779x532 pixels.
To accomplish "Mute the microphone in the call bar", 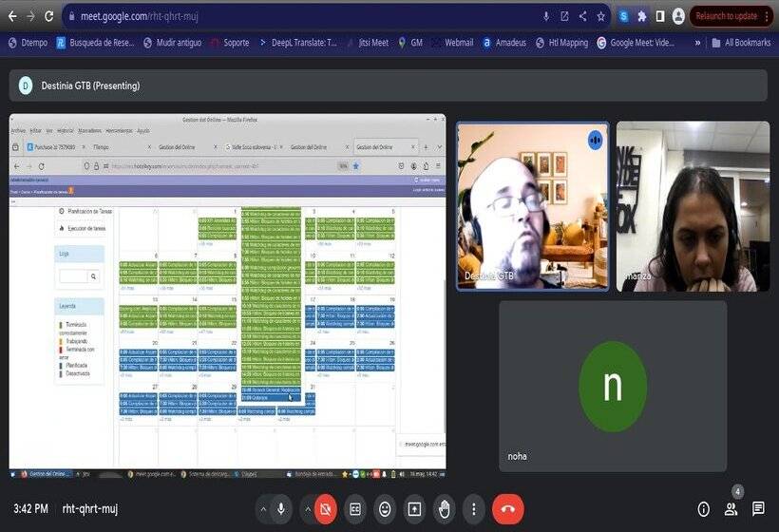I will 281,509.
